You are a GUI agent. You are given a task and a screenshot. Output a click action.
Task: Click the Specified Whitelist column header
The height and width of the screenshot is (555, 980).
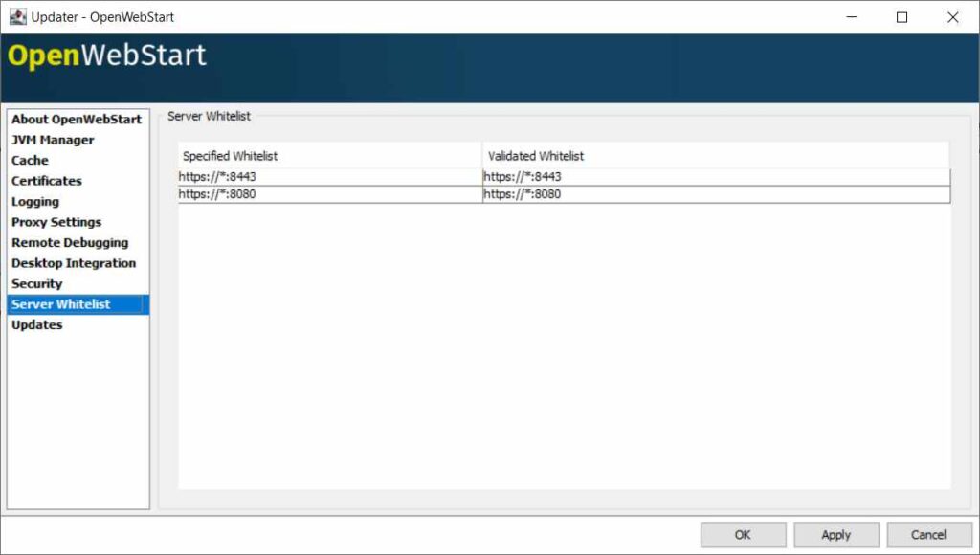click(x=330, y=156)
